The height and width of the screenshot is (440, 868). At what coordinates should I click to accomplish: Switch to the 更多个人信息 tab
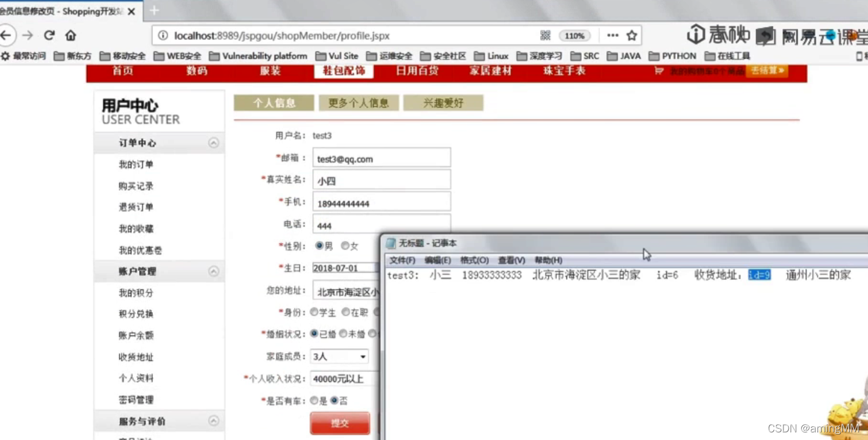pyautogui.click(x=358, y=103)
